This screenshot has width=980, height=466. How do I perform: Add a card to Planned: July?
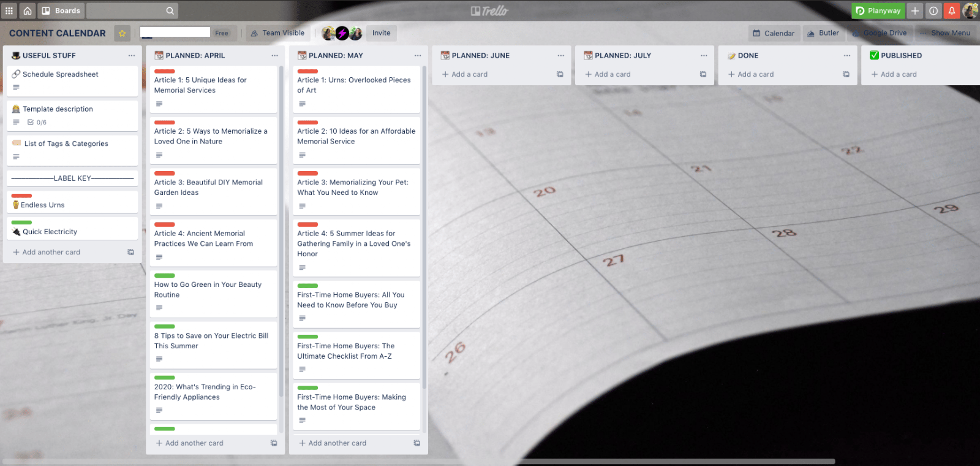pos(608,74)
